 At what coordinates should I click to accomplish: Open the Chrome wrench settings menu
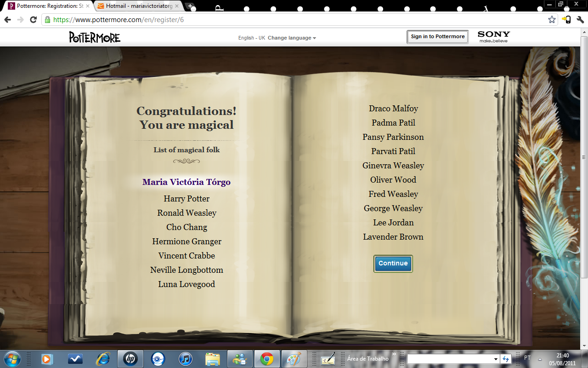point(580,20)
